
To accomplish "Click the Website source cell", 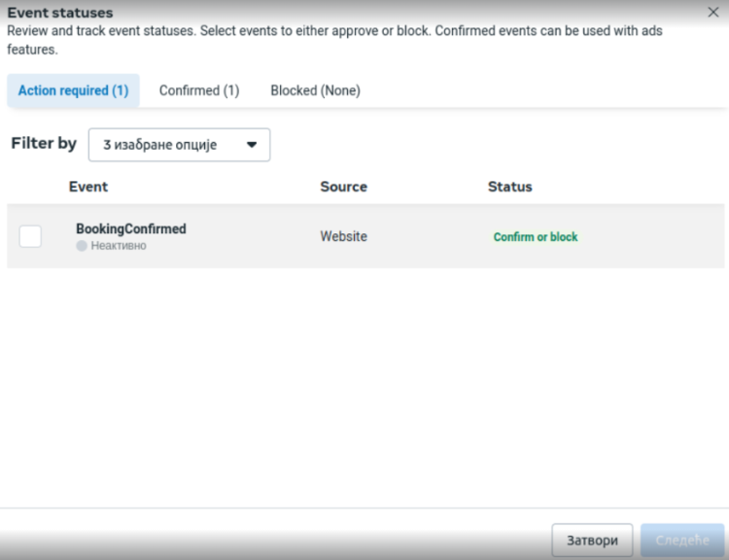I will pos(343,236).
